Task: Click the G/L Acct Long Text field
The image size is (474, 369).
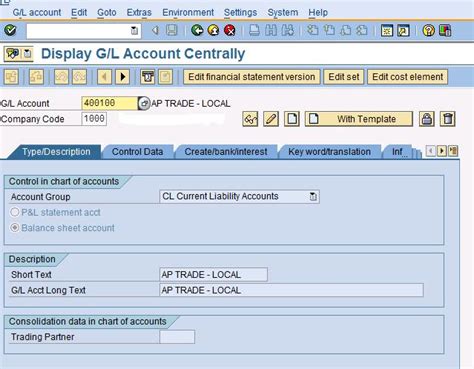Action: [291, 290]
